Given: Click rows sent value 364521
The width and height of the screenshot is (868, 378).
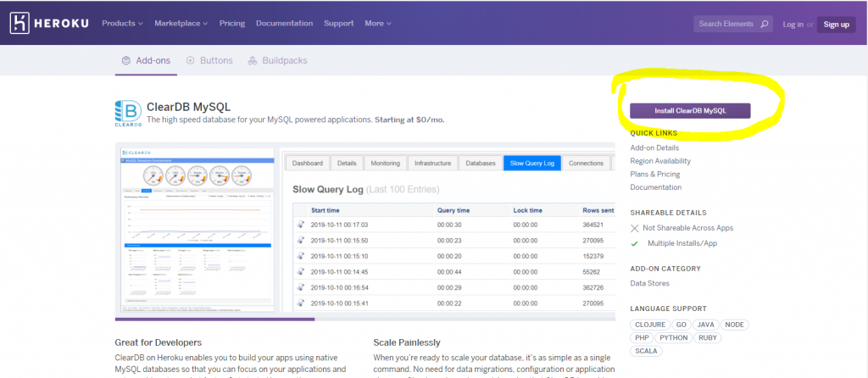Looking at the screenshot, I should coord(593,225).
